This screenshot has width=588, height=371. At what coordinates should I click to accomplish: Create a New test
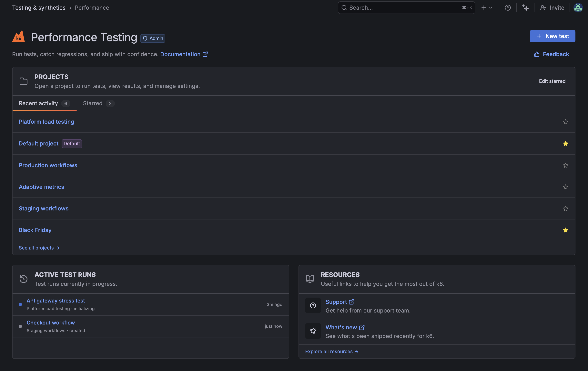(552, 36)
